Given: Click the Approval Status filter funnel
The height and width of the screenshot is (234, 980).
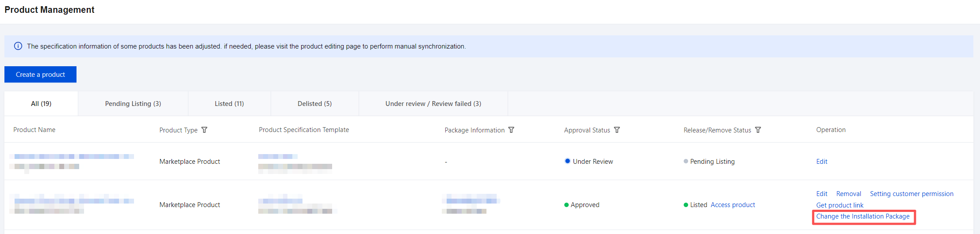Looking at the screenshot, I should [x=617, y=130].
